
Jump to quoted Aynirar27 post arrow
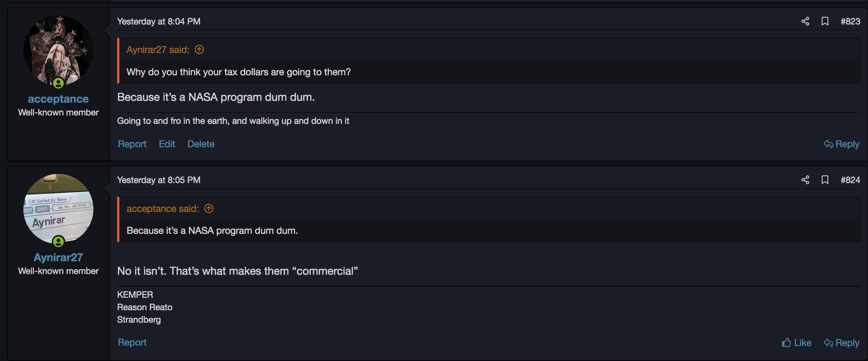[x=199, y=49]
